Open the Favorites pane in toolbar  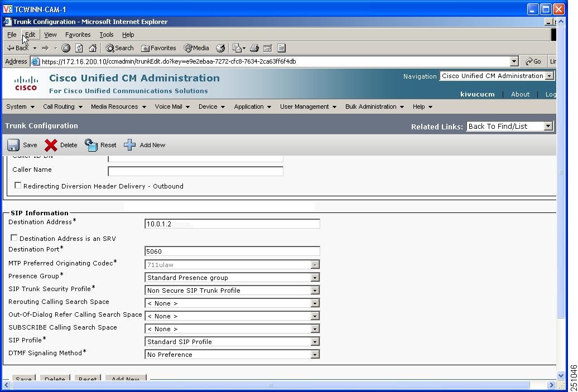pyautogui.click(x=158, y=48)
